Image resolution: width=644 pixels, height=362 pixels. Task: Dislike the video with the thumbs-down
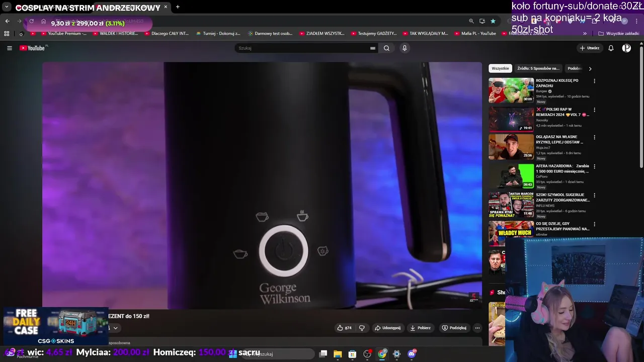[x=362, y=328]
